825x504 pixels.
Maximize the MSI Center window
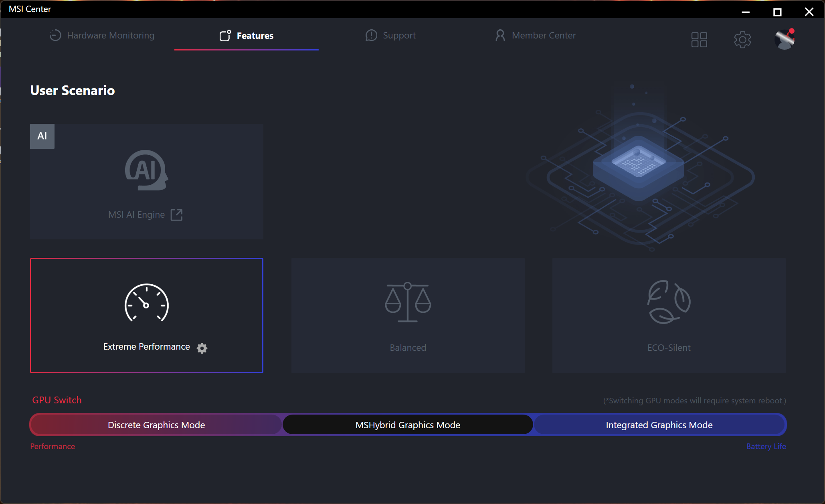click(777, 12)
